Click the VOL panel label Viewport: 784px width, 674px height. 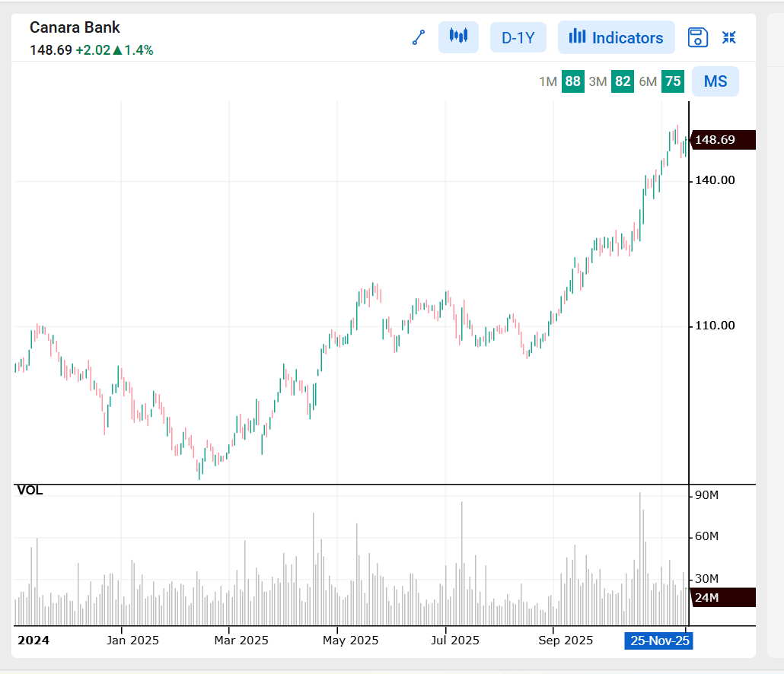(30, 490)
